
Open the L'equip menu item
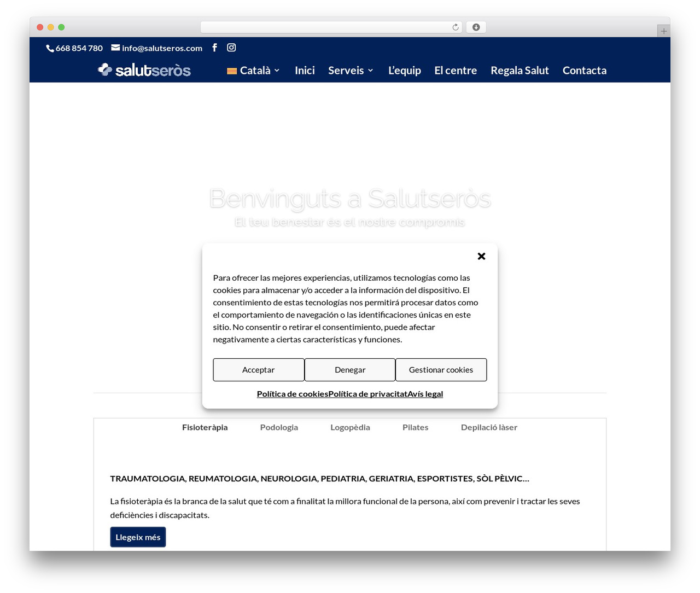405,71
